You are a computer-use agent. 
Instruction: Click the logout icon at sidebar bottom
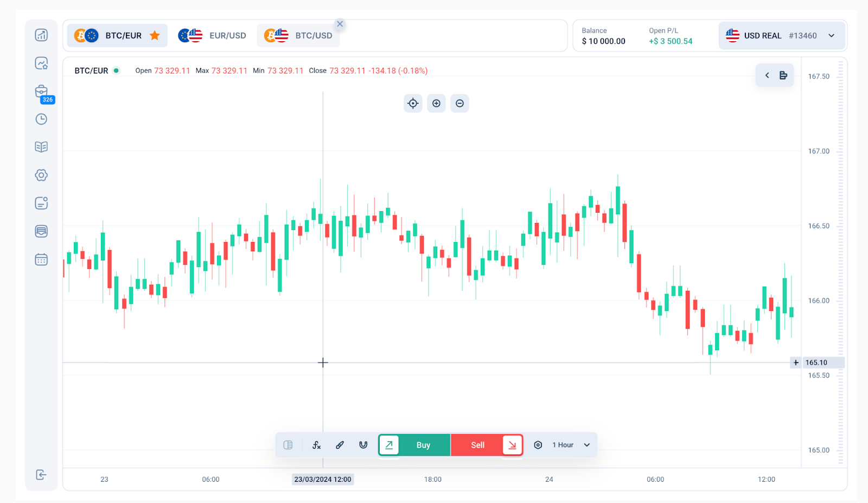point(41,474)
